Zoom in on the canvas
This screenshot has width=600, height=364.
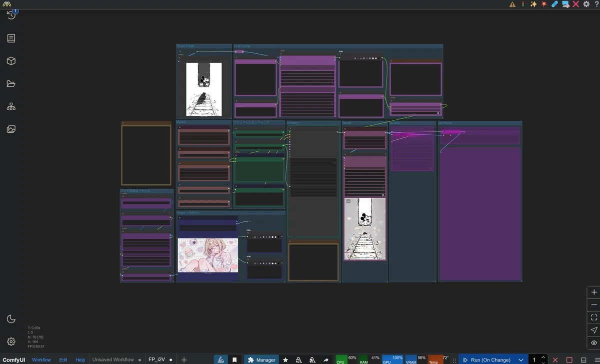[x=594, y=292]
